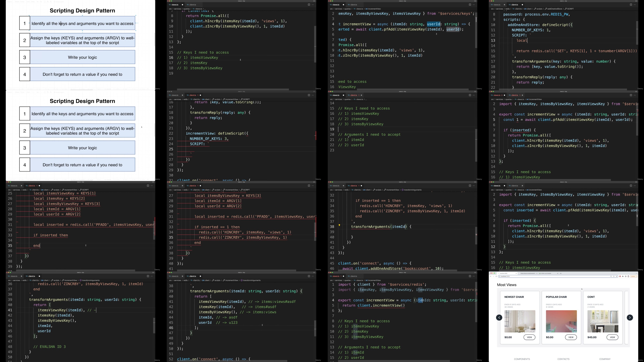Click VIEW on the $45.00 item card
Image resolution: width=644 pixels, height=362 pixels.
tap(612, 337)
